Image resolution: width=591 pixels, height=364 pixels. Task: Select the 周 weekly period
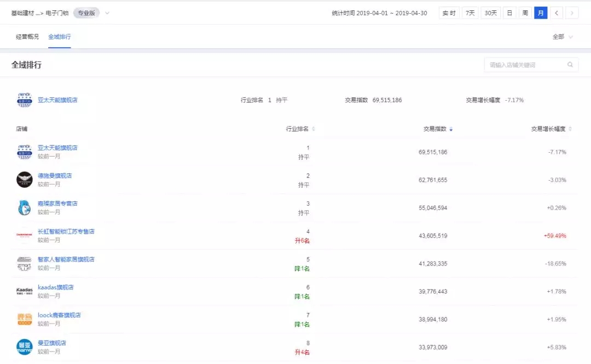(x=525, y=13)
